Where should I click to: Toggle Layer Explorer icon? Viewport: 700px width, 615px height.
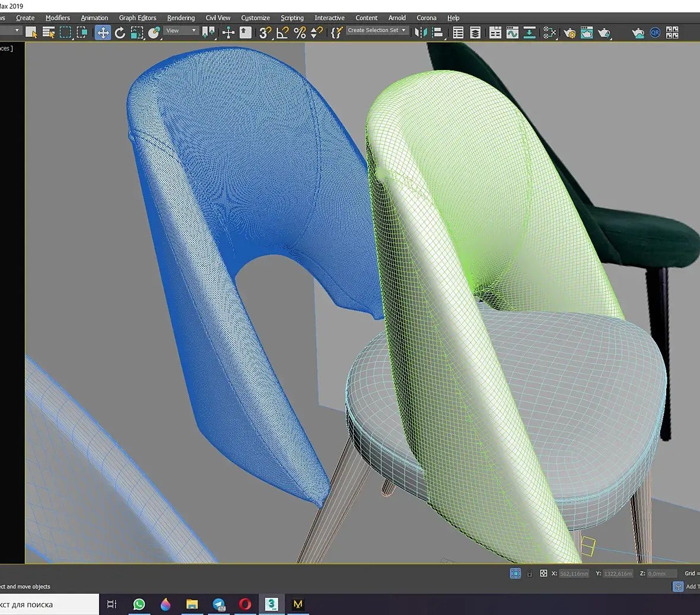coord(475,33)
